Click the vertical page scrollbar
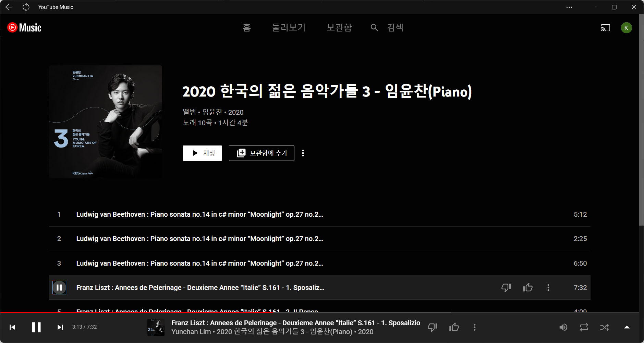 pos(641,120)
